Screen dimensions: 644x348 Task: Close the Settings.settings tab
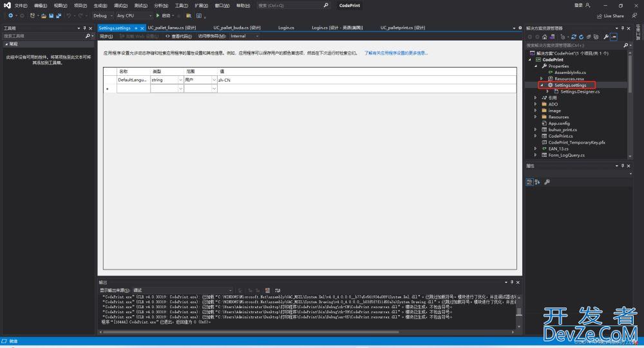pos(142,28)
